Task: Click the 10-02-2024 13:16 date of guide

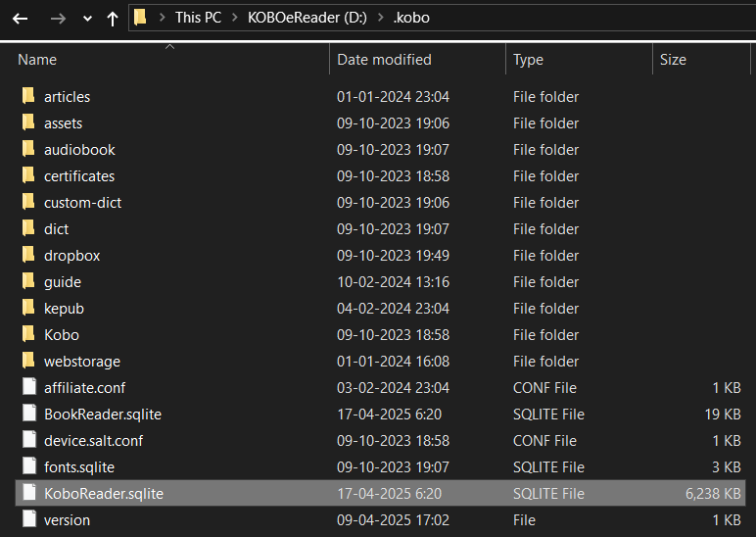Action: 393,282
